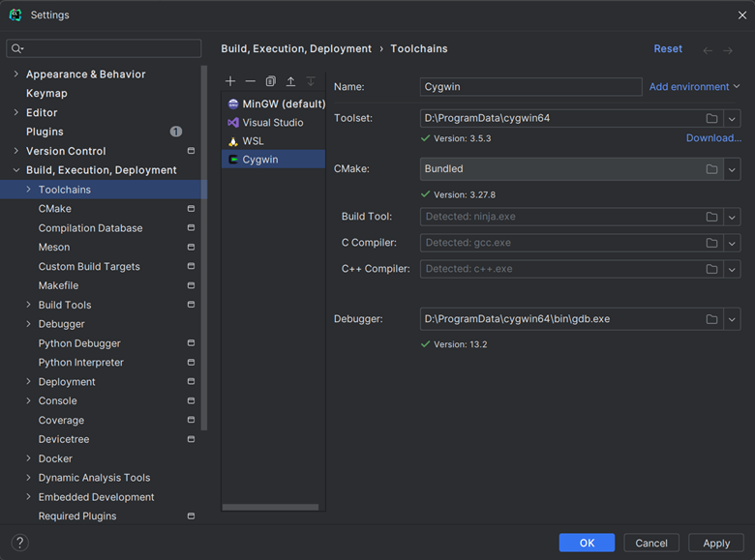The image size is (755, 560).
Task: Select the MinGW (default) toolchain
Action: 274,103
